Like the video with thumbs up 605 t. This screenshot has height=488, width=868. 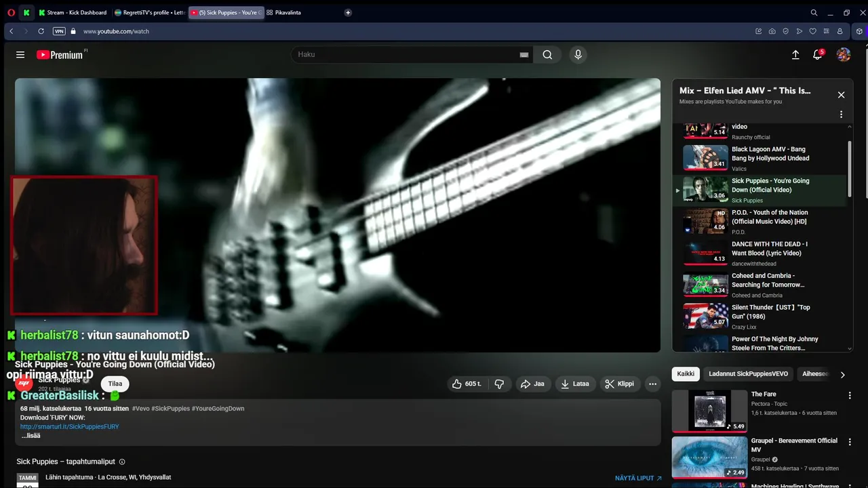467,384
